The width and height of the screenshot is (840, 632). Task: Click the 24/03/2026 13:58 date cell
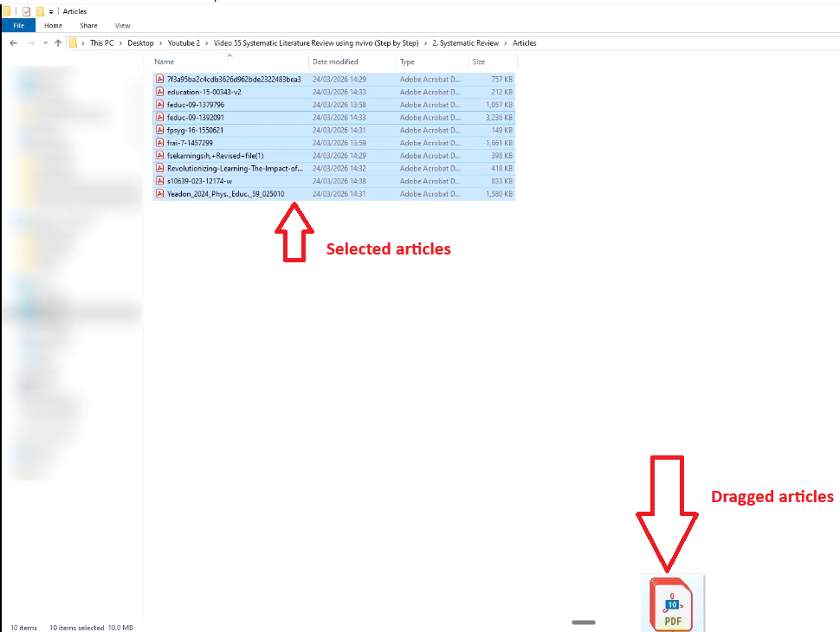[339, 105]
